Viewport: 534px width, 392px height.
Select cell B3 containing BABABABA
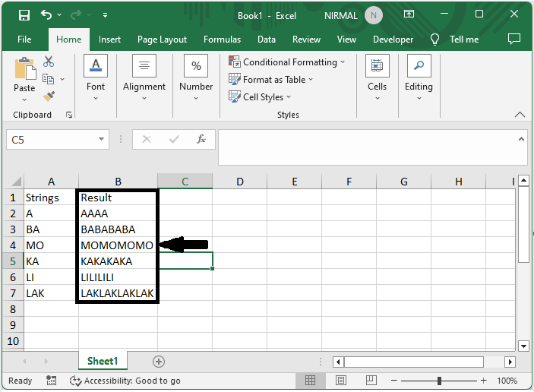tap(118, 229)
